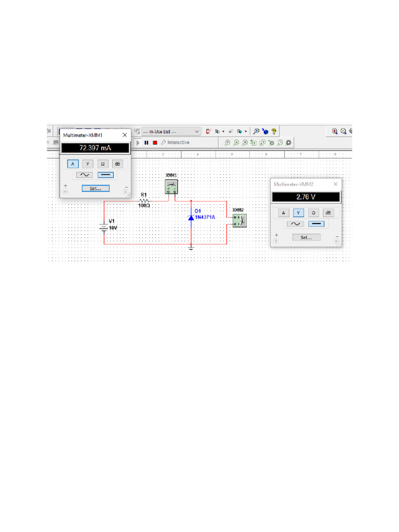The image size is (399, 532).
Task: Select the voltage probe icon in the probe toolbar
Action: 228,142
